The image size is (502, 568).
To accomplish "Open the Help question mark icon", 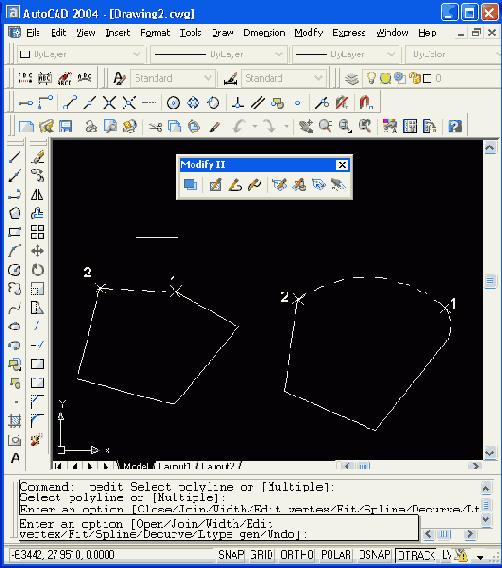I will tap(455, 126).
